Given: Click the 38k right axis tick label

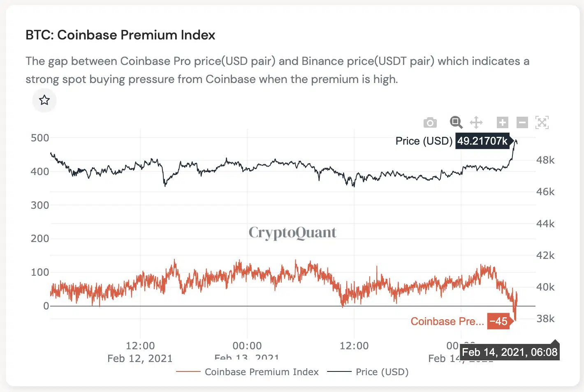Looking at the screenshot, I should [x=545, y=319].
